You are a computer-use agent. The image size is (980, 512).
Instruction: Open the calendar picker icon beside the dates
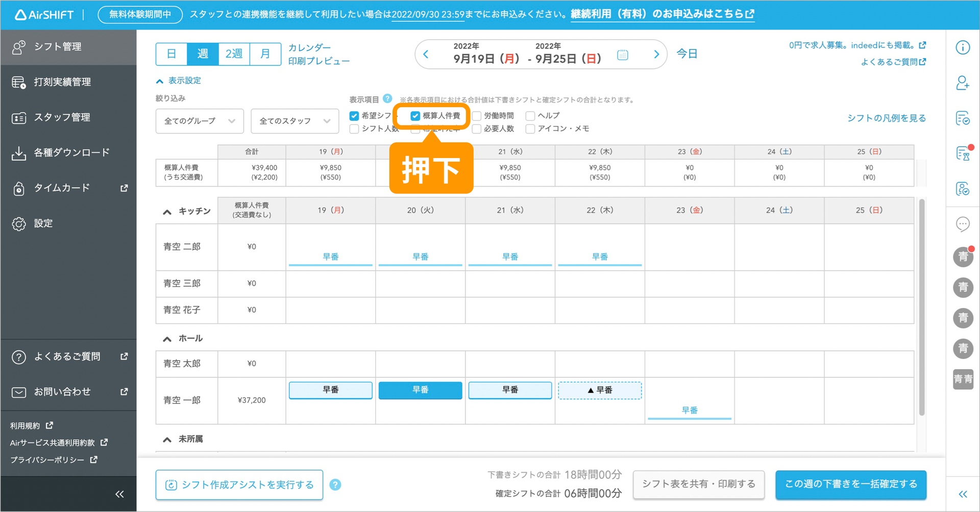coord(622,54)
